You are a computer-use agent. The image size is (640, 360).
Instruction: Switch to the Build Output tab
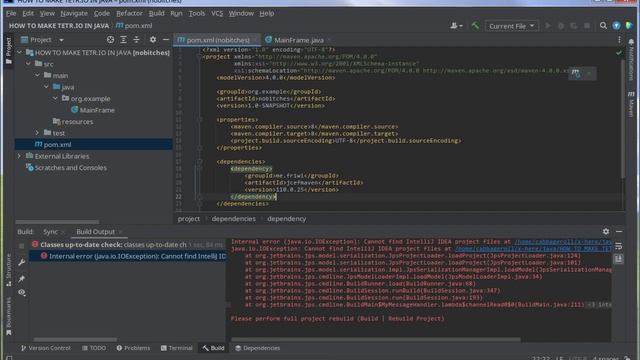pyautogui.click(x=96, y=232)
